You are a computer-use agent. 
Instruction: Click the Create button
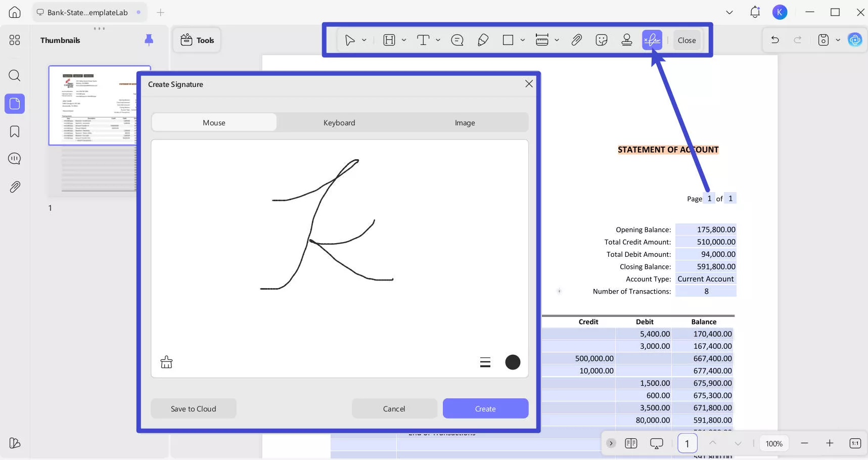click(485, 408)
